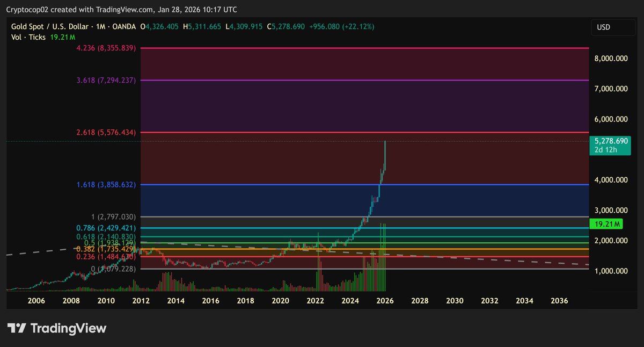The image size is (644, 347).
Task: Click the 2022 year label on time axis
Action: [316, 301]
